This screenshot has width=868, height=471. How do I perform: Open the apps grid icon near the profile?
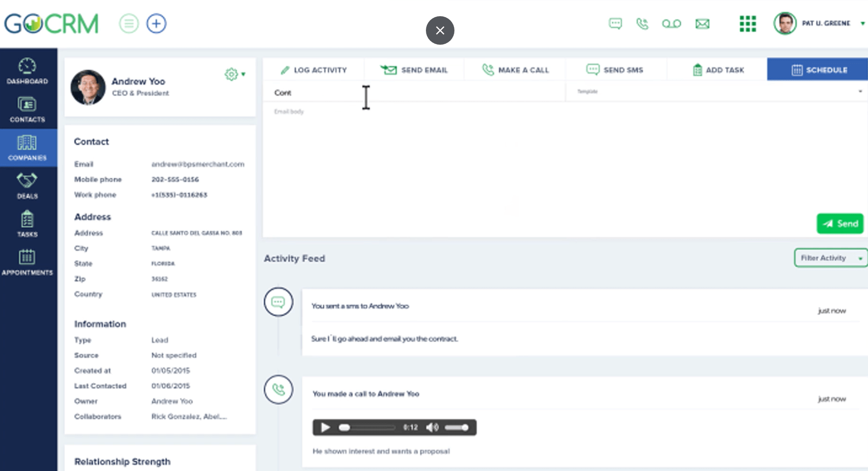[748, 23]
